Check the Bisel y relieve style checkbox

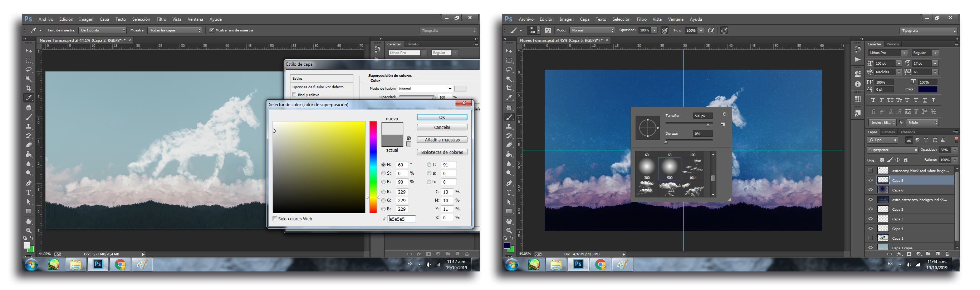pos(294,95)
